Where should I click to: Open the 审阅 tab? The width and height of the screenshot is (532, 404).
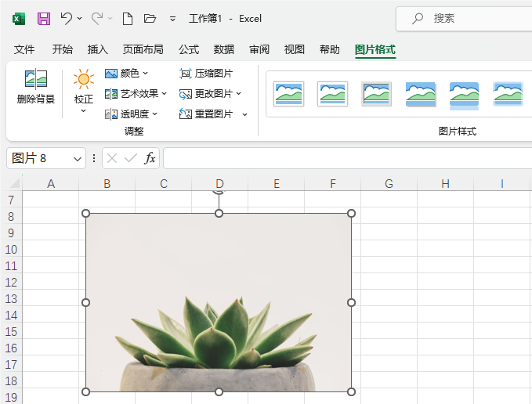click(x=259, y=49)
